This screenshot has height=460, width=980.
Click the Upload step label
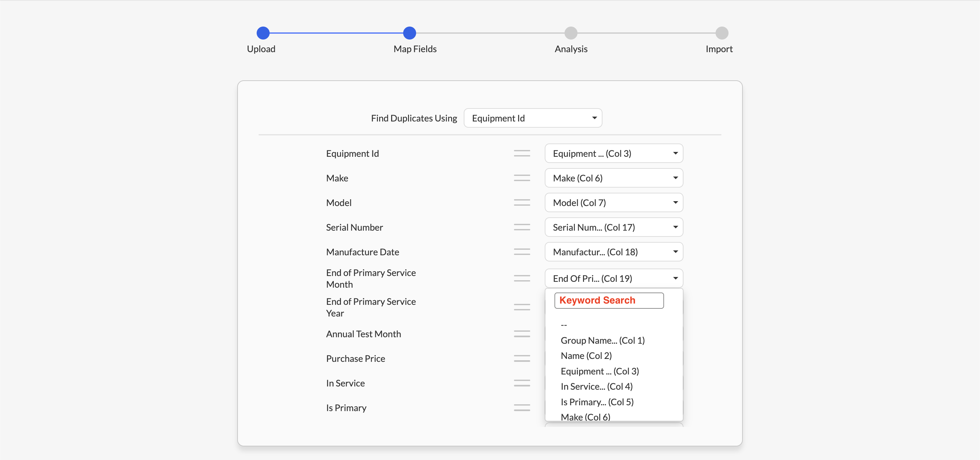261,49
